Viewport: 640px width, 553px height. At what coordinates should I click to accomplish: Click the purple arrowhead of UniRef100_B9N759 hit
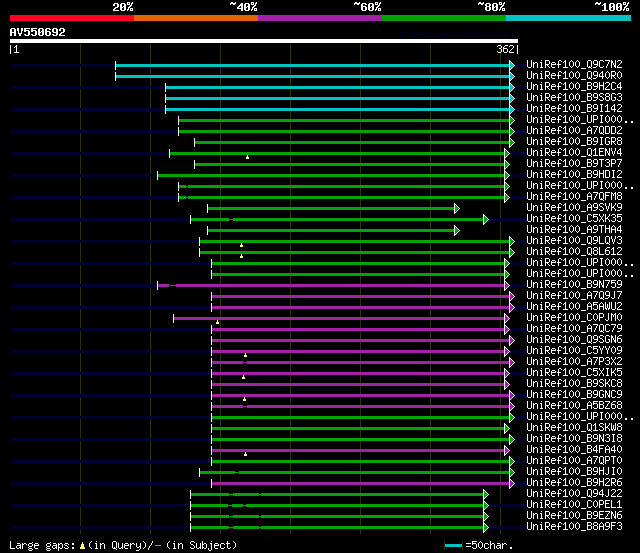click(x=507, y=286)
